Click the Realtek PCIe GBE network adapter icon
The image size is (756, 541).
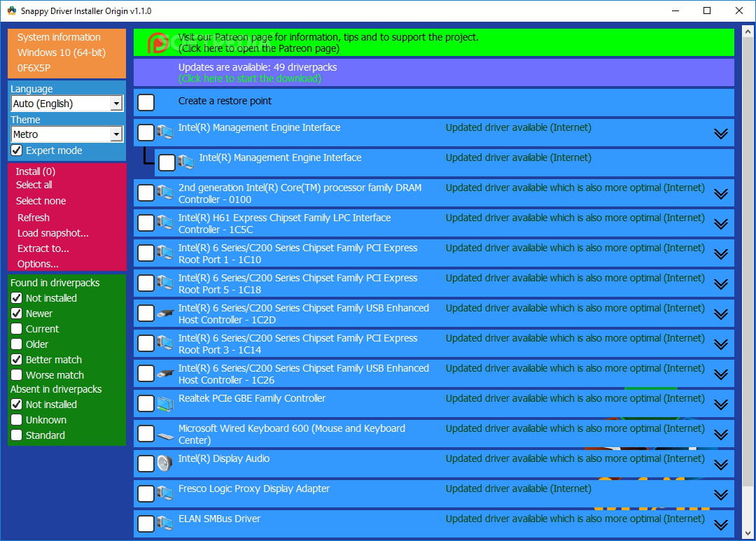165,404
